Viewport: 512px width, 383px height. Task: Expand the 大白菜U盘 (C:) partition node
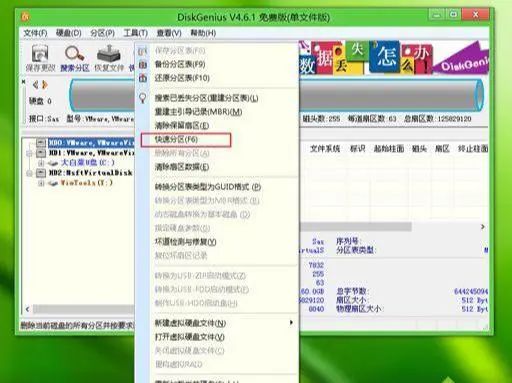pos(41,163)
